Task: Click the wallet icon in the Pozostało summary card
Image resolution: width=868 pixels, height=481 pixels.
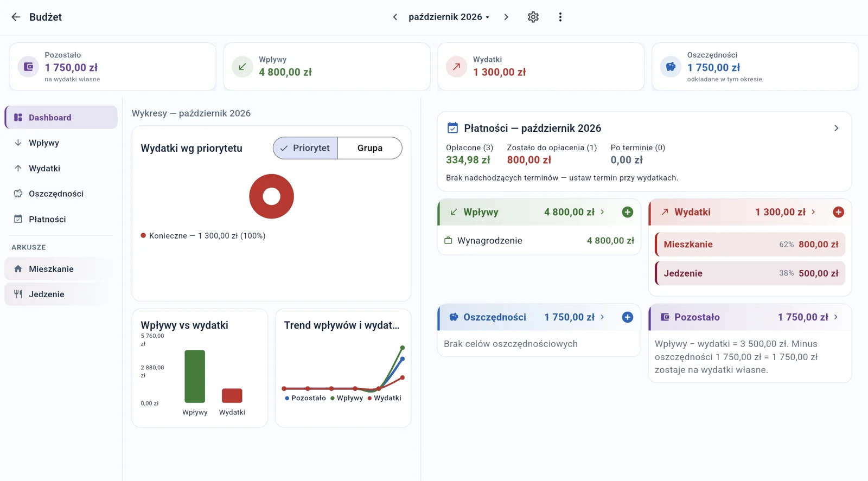Action: click(28, 67)
